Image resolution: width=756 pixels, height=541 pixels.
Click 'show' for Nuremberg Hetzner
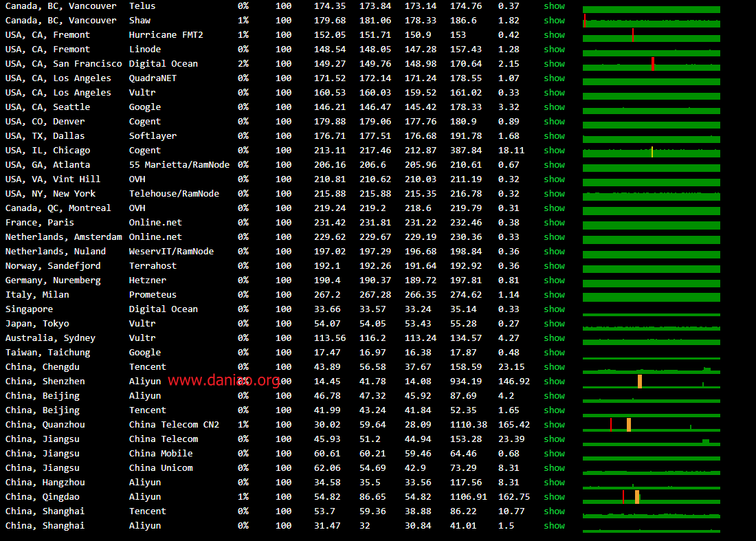click(x=554, y=280)
